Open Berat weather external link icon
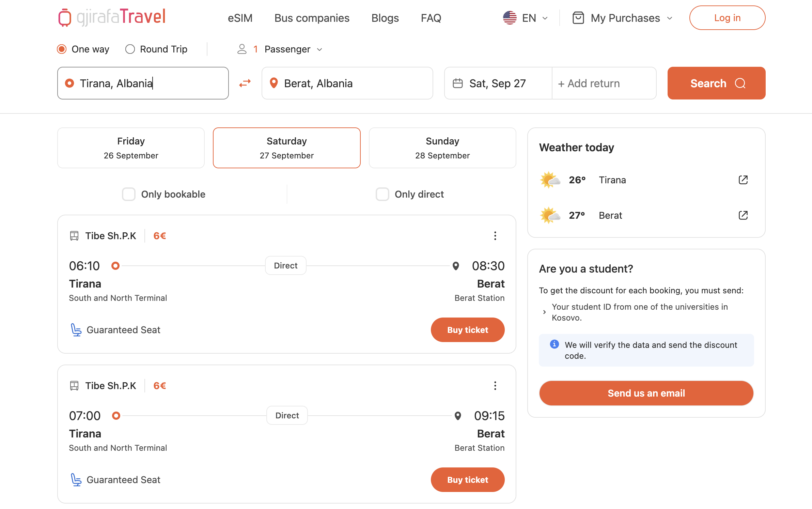 point(743,215)
